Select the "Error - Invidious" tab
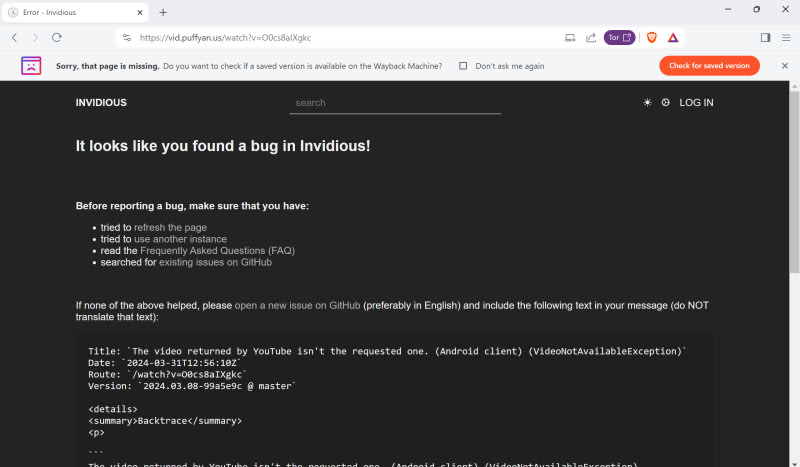This screenshot has width=800, height=467. tap(75, 12)
